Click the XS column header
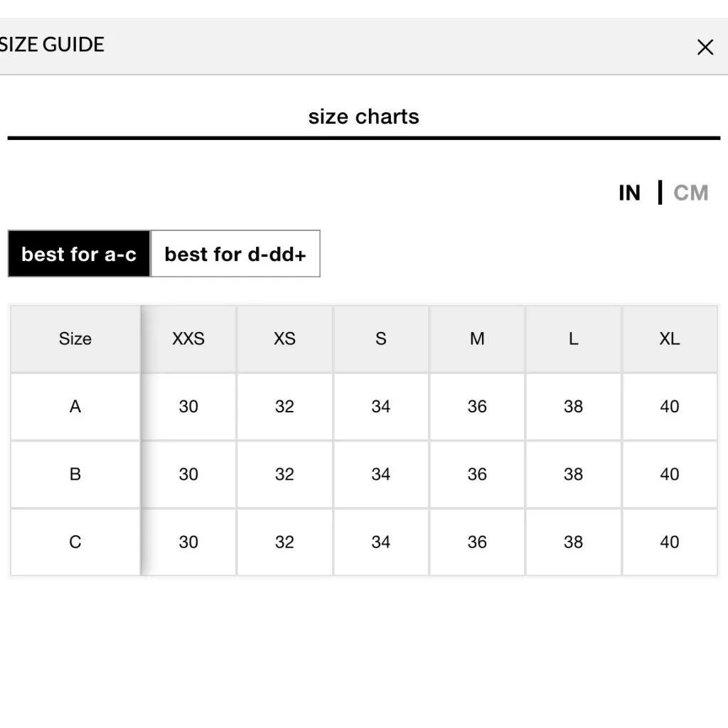 point(284,338)
